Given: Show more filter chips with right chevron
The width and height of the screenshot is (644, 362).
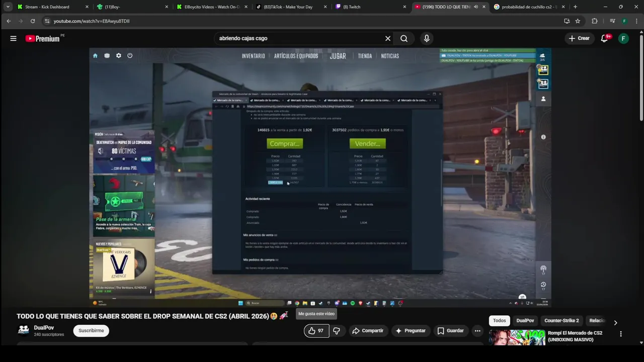Looking at the screenshot, I should (x=615, y=323).
